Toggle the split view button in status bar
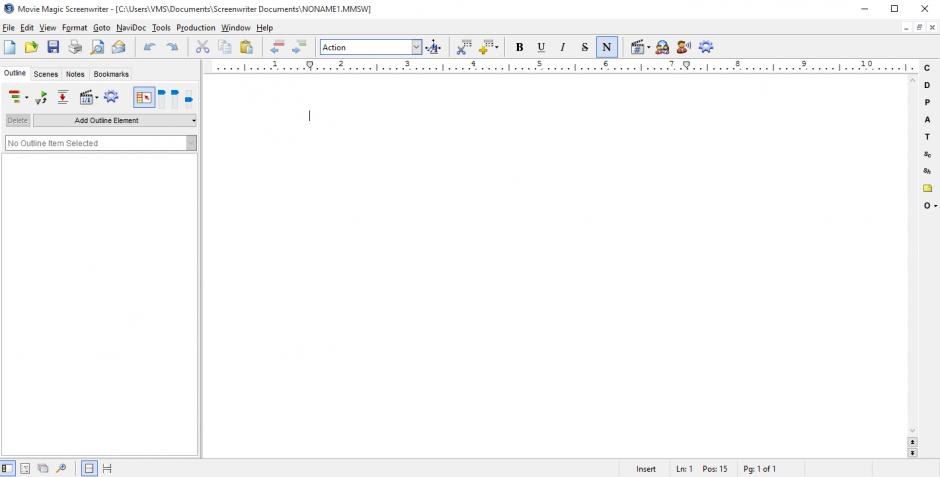Image resolution: width=940 pixels, height=477 pixels. click(107, 469)
